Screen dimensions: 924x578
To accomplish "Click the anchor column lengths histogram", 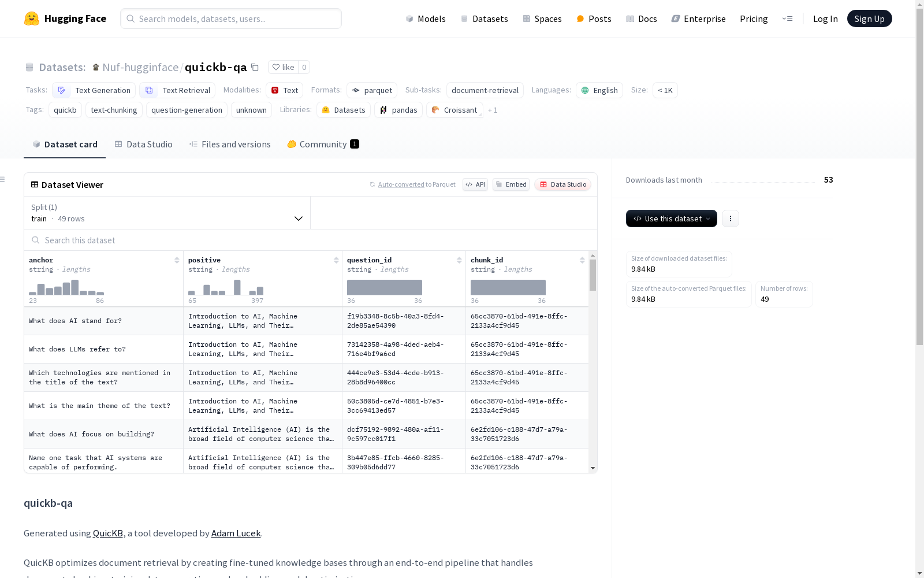I will point(66,287).
